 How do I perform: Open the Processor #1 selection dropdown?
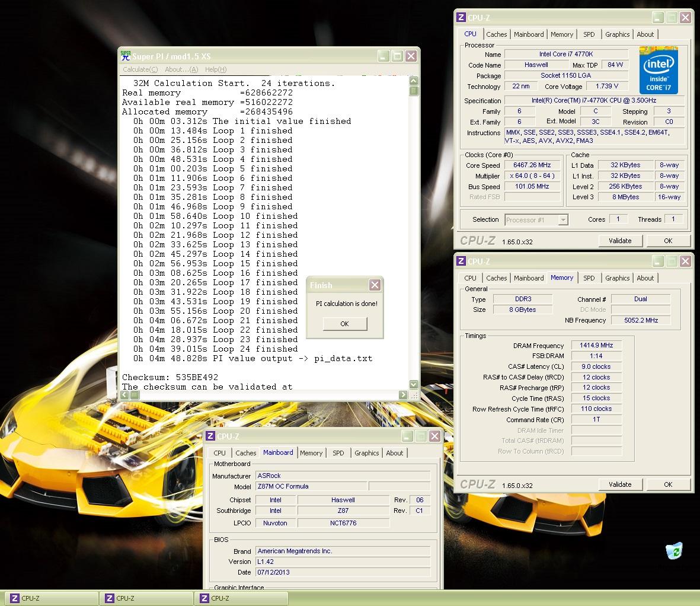(x=563, y=220)
